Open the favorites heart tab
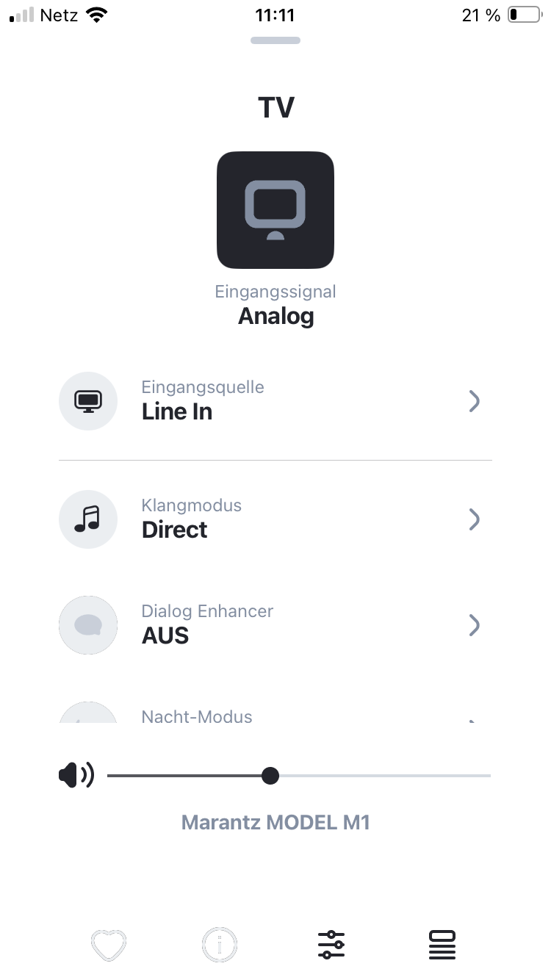This screenshot has height=980, width=551. pos(109,944)
